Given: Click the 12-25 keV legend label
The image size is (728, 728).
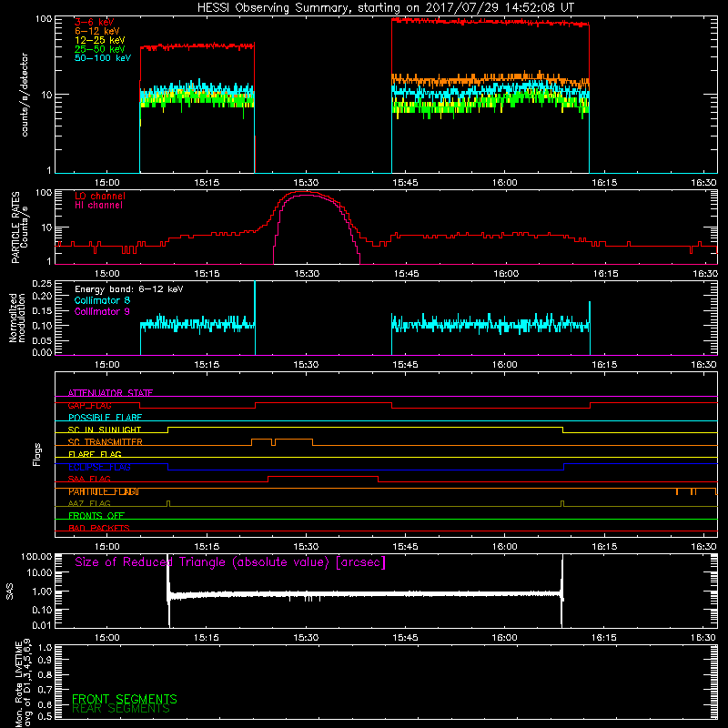Looking at the screenshot, I should 100,40.
